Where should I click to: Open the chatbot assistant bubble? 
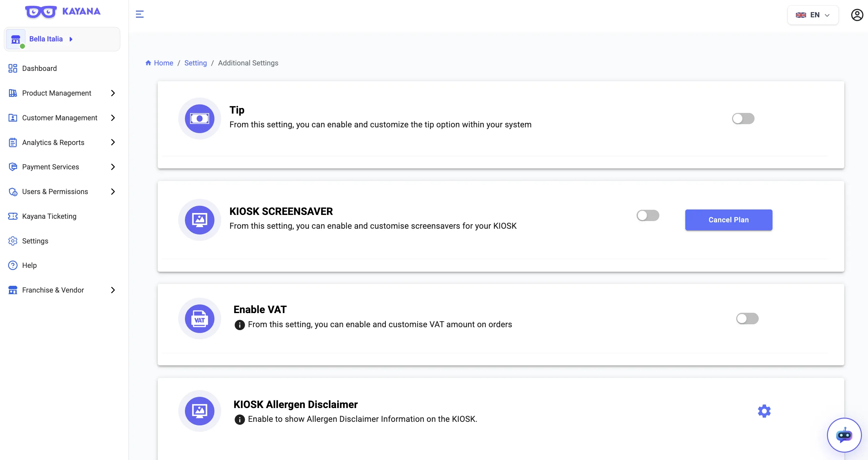pos(844,435)
